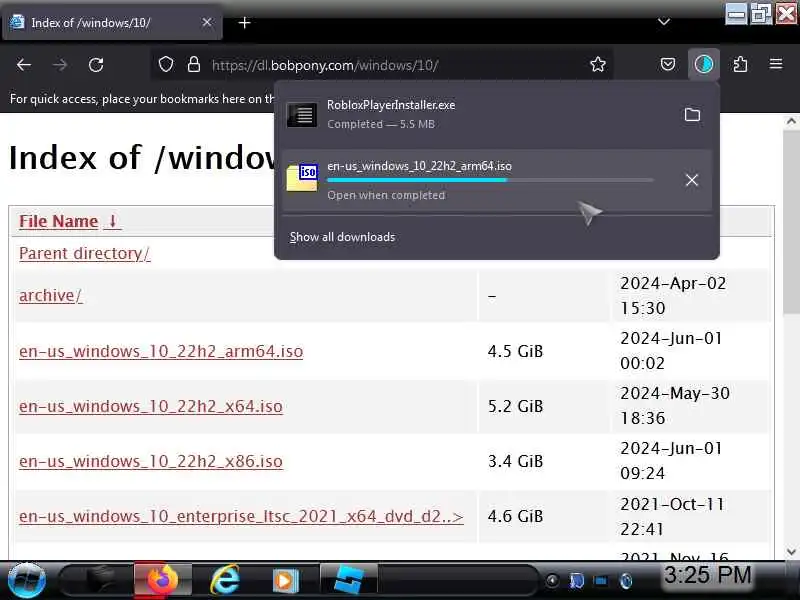
Task: Click the blue globe tray icon
Action: click(626, 581)
